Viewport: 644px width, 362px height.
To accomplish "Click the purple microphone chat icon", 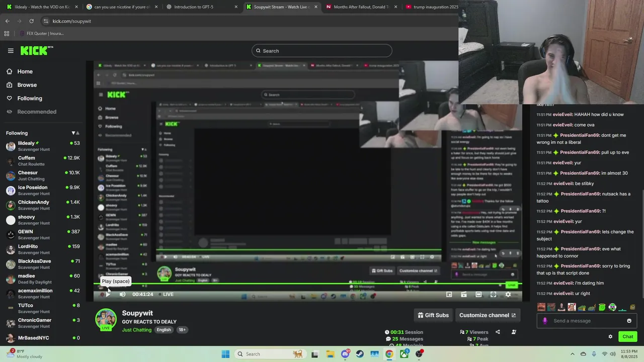I will click(545, 321).
